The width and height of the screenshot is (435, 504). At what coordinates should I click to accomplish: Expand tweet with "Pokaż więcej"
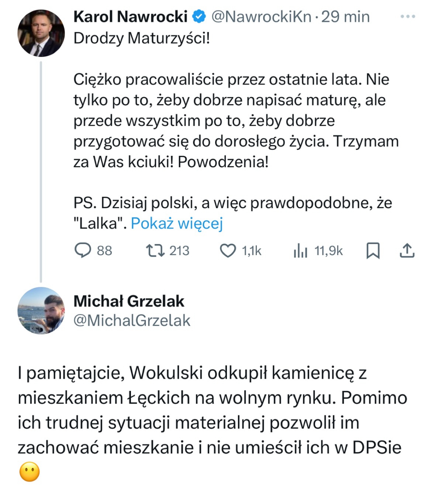pos(177,223)
